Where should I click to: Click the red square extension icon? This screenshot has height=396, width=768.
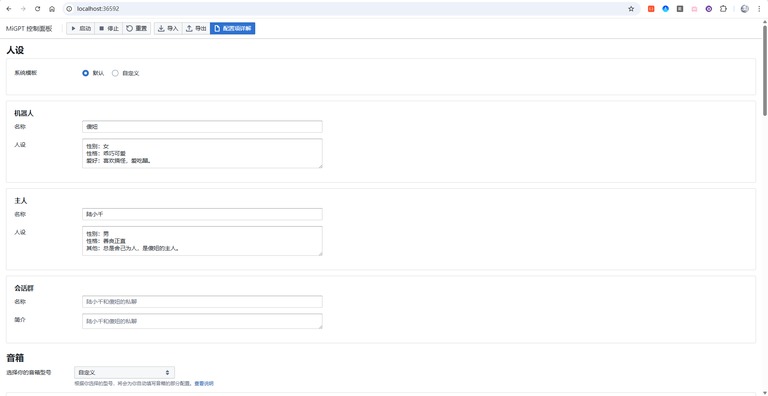pos(651,9)
